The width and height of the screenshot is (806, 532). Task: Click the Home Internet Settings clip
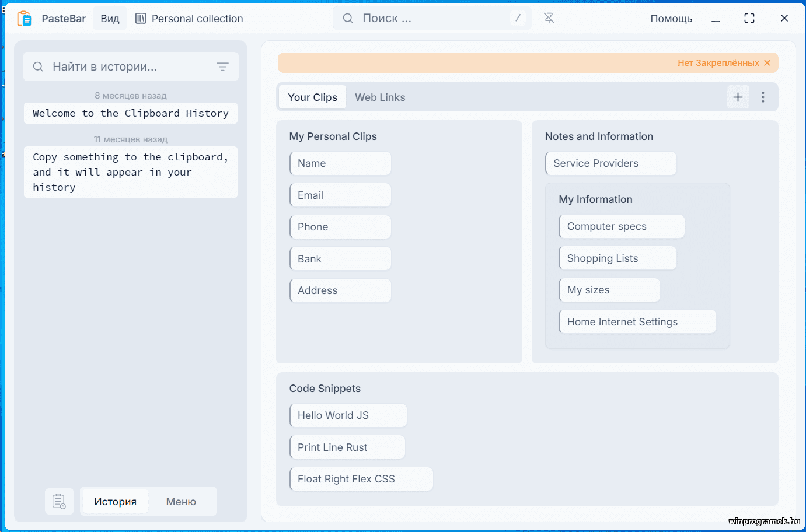coord(637,322)
